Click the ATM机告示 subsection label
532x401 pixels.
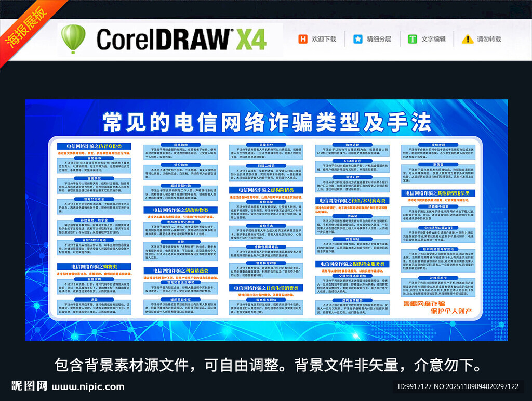[x=352, y=161]
